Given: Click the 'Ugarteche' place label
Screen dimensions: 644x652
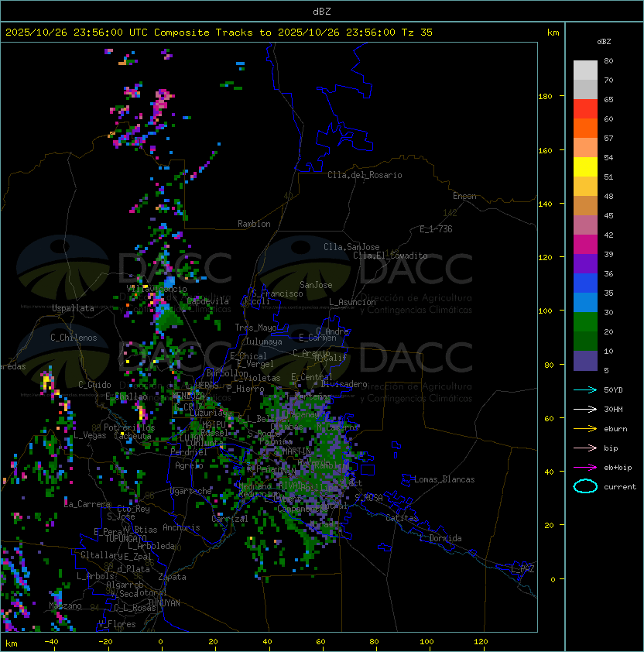Looking at the screenshot, I should pos(191,491).
